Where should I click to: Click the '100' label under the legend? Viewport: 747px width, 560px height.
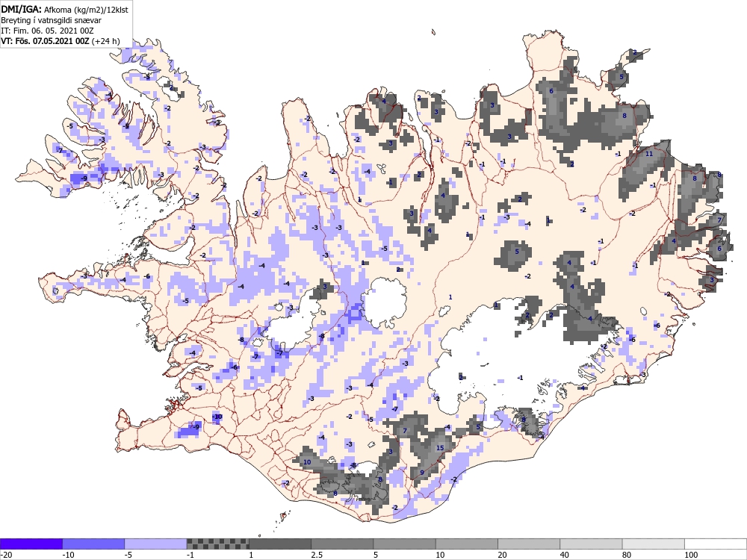click(x=691, y=555)
